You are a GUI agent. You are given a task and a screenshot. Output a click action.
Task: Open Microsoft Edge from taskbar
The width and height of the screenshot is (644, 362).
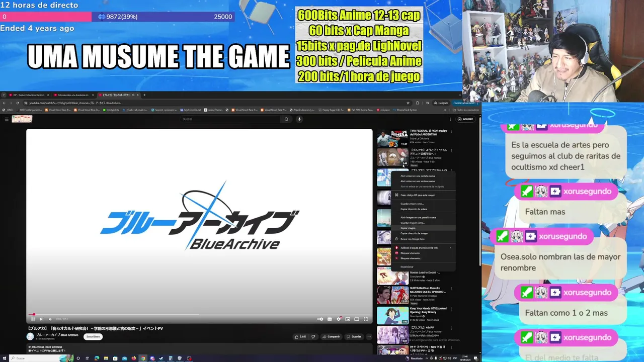[x=97, y=358]
